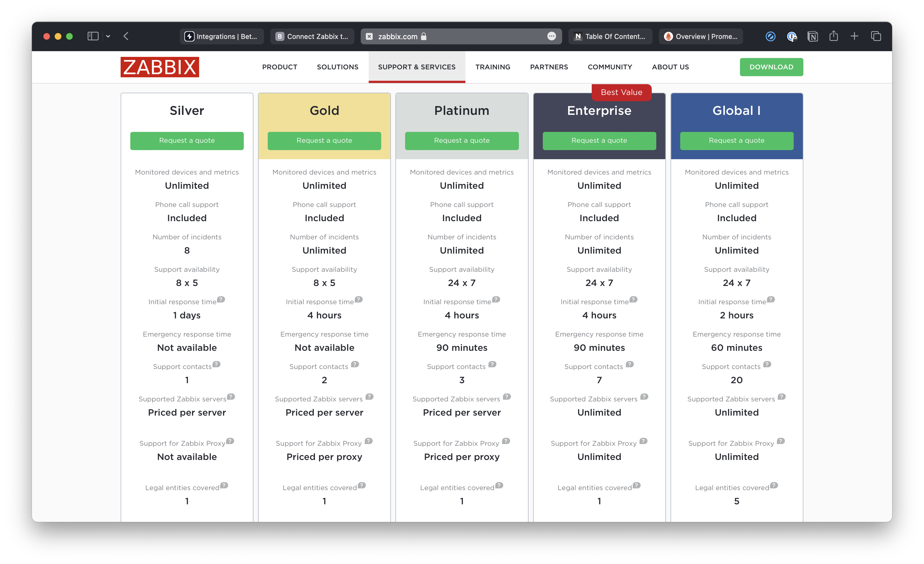The image size is (924, 564).
Task: Click the Global I Legal entities covered help icon
Action: 774,485
